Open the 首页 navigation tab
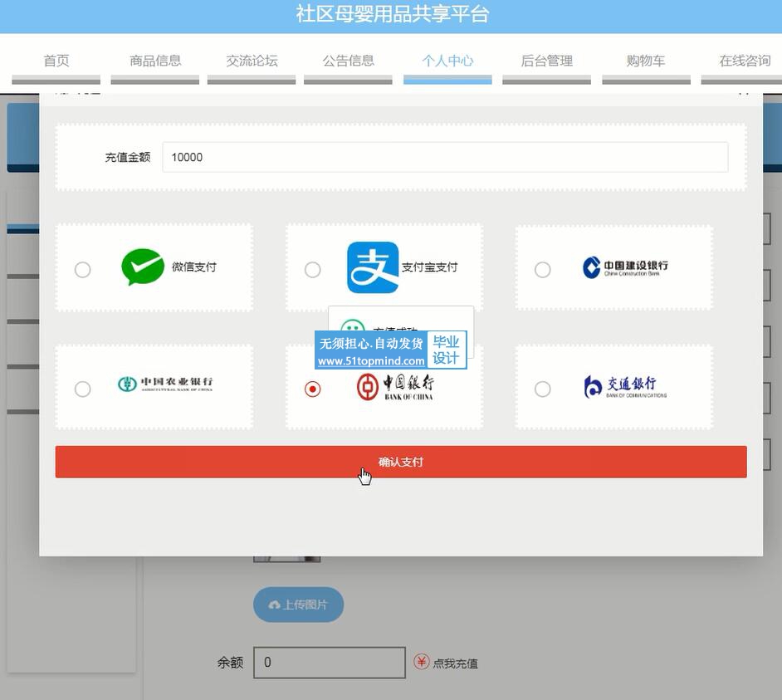 click(56, 61)
